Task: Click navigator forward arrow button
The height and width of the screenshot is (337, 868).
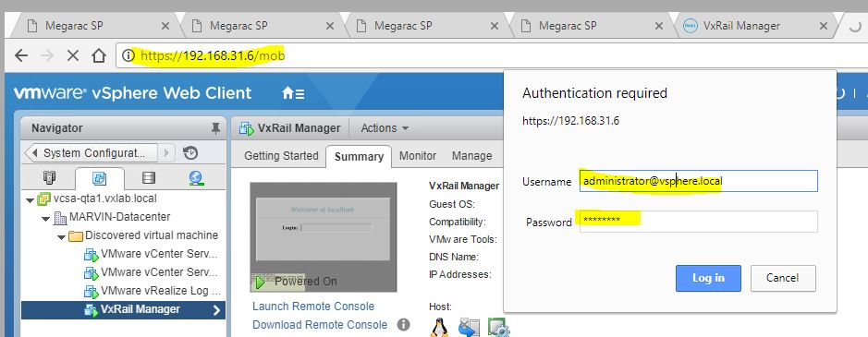Action: [167, 152]
